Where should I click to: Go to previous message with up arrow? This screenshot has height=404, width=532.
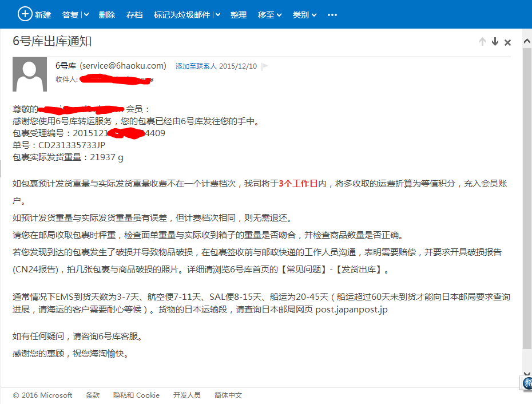click(482, 42)
